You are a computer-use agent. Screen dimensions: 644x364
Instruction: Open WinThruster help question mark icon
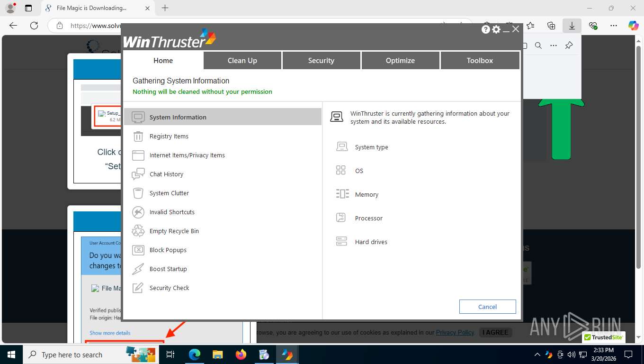coord(486,29)
